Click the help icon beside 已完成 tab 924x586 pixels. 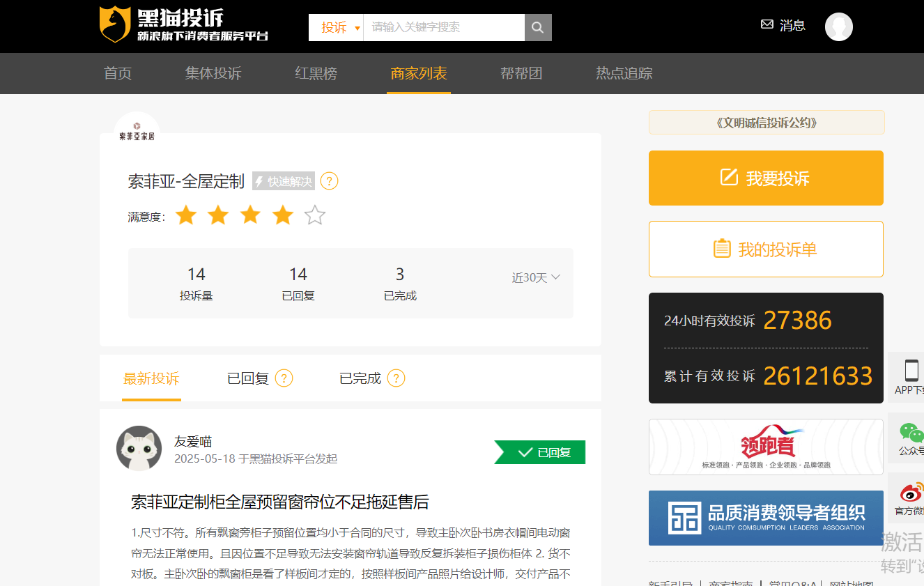396,378
